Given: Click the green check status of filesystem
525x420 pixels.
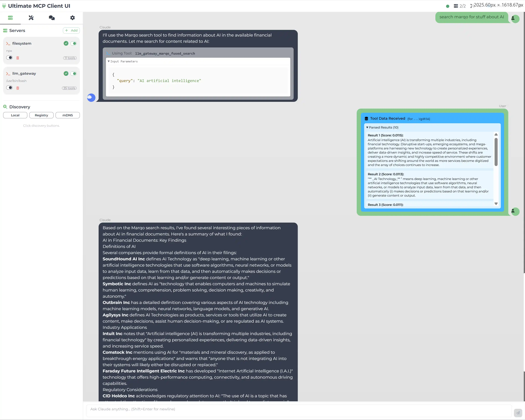Looking at the screenshot, I should [x=66, y=43].
